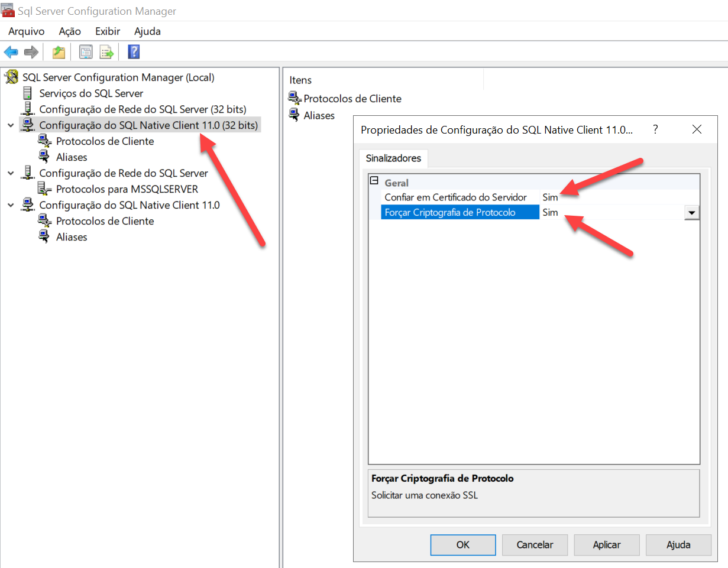Click the Ajuda button in the dialog
Image resolution: width=728 pixels, height=568 pixels.
678,545
